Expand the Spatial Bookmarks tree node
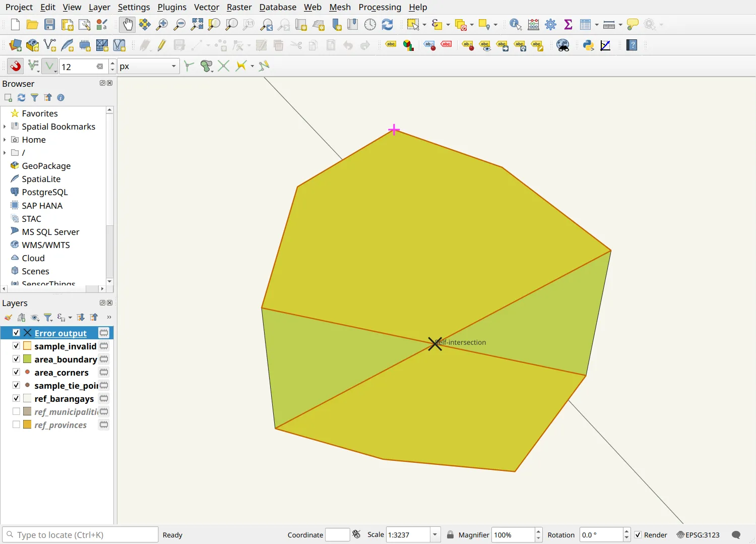Image resolution: width=756 pixels, height=544 pixels. pos(5,127)
